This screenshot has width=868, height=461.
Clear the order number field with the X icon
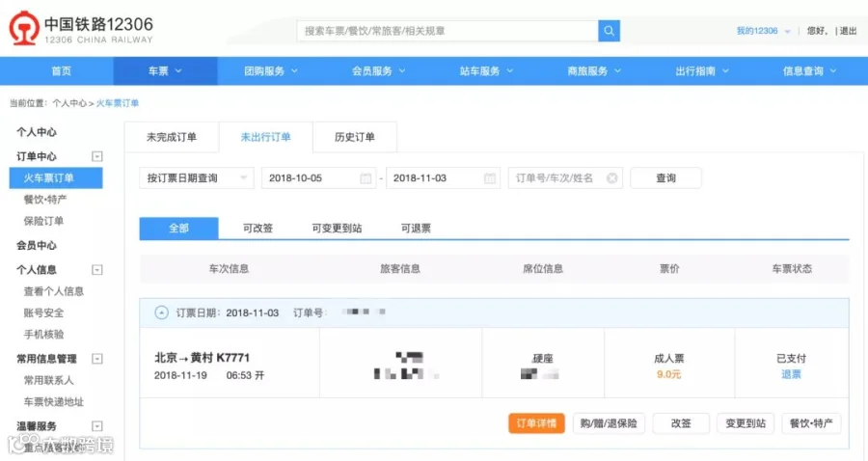coord(611,178)
